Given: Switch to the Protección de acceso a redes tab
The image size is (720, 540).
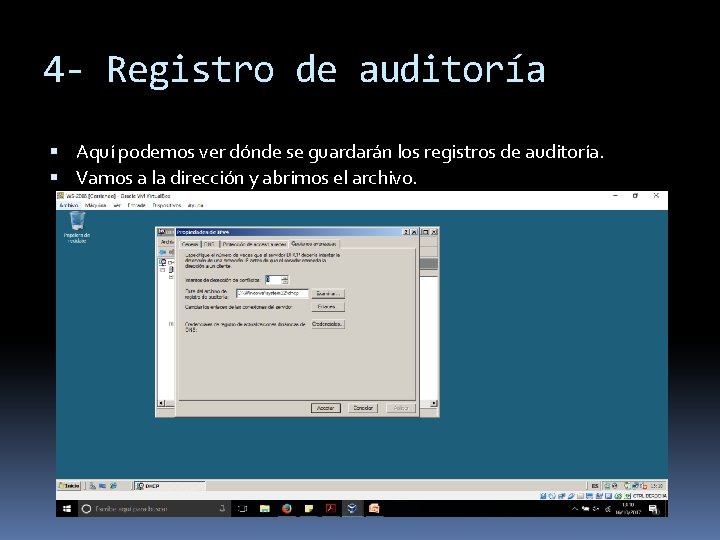Looking at the screenshot, I should 254,244.
